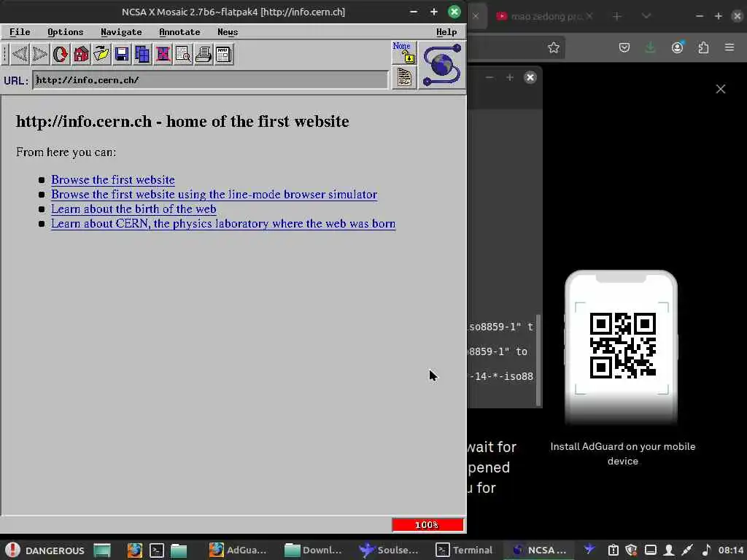Clone the window with the blue panes icon

tap(142, 54)
